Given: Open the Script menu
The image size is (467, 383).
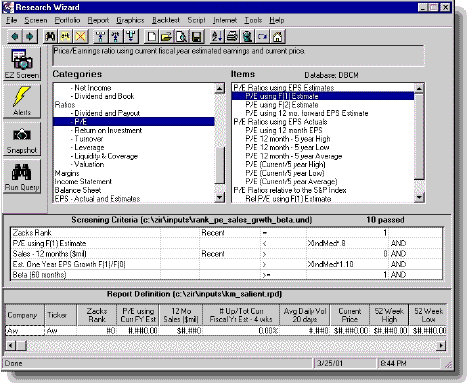Looking at the screenshot, I should [196, 20].
